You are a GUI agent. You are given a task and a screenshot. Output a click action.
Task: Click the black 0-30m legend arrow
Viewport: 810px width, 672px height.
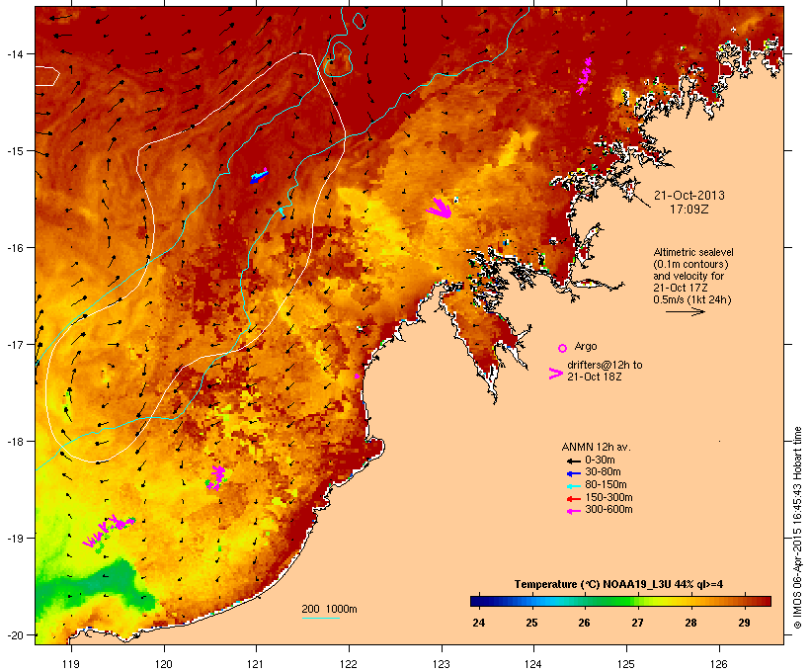pos(573,461)
